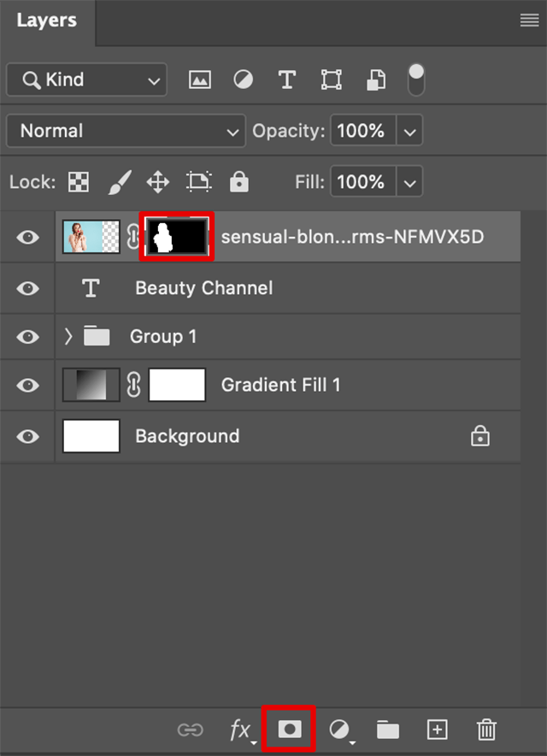
Task: Create a new group folder icon
Action: (x=388, y=729)
